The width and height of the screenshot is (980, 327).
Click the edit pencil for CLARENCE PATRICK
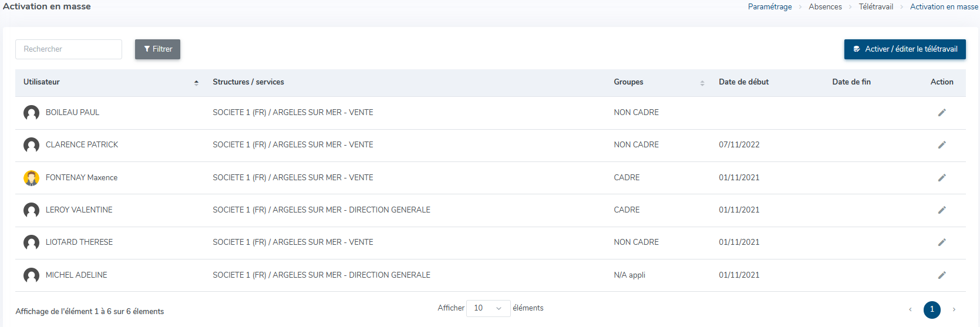coord(942,145)
